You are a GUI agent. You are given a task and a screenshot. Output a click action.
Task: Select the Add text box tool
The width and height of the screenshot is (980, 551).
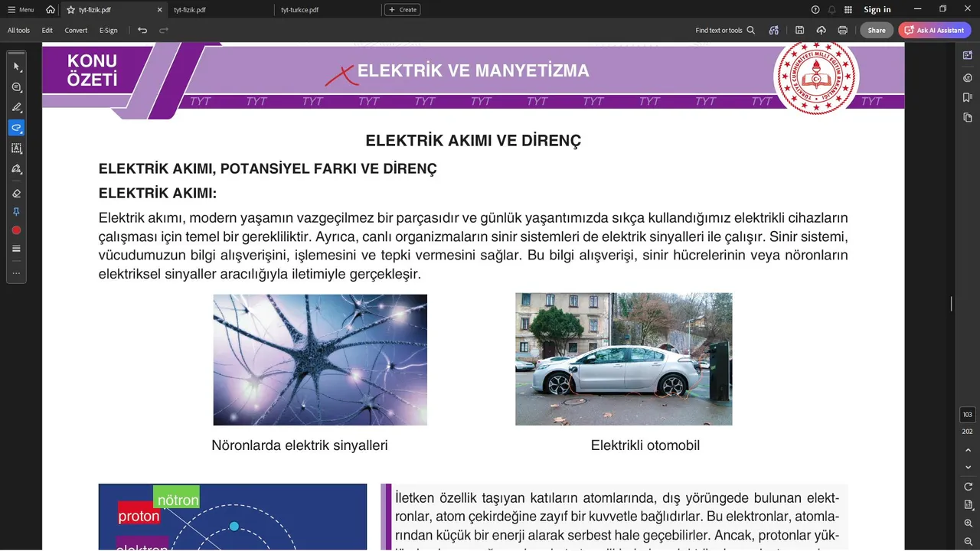(x=17, y=148)
